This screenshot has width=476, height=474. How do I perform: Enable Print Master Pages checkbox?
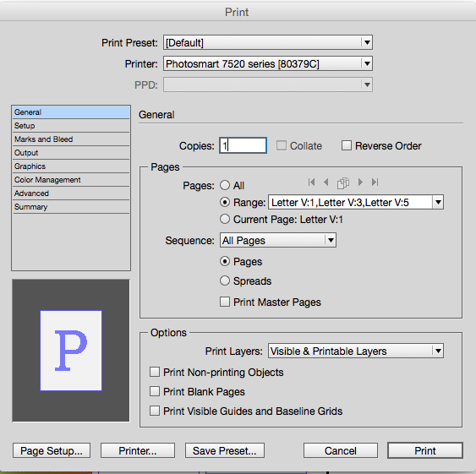(225, 302)
